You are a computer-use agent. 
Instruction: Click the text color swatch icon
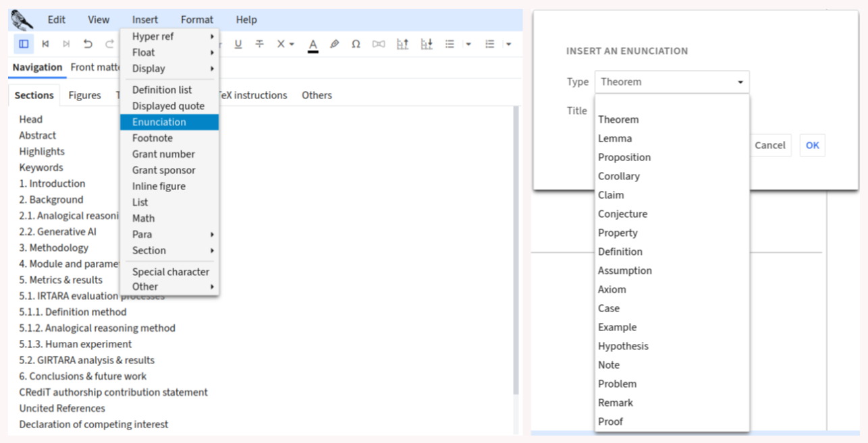[313, 45]
